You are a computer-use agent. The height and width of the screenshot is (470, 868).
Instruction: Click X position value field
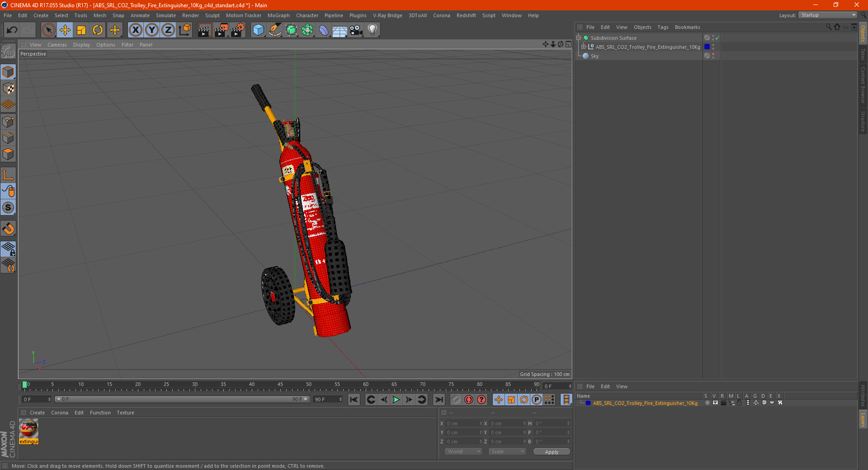point(464,423)
